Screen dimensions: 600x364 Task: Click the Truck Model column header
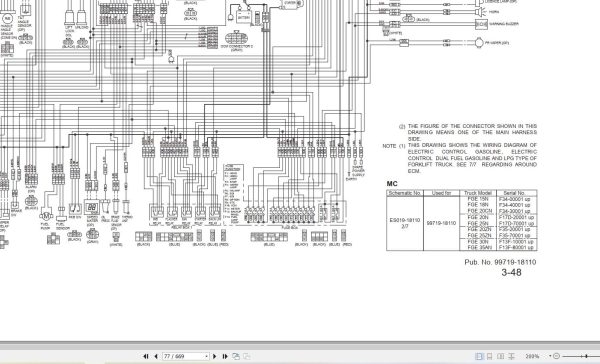pyautogui.click(x=478, y=193)
